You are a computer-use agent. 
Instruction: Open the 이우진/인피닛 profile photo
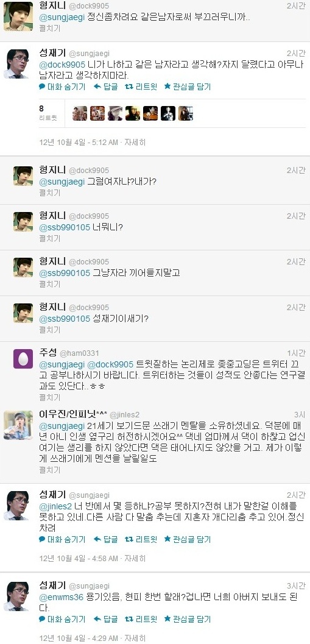(x=18, y=425)
